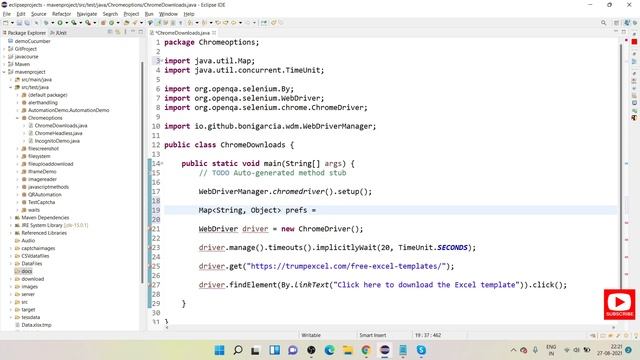Click the Writable status bar entry
640x360 pixels.
tap(311, 335)
